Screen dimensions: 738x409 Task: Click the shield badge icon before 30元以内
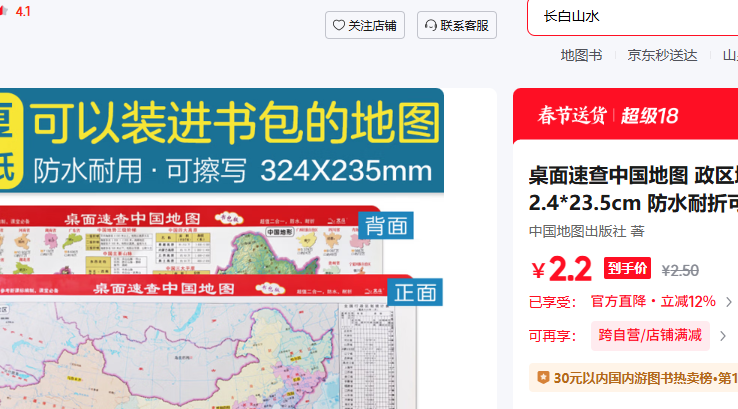[543, 378]
